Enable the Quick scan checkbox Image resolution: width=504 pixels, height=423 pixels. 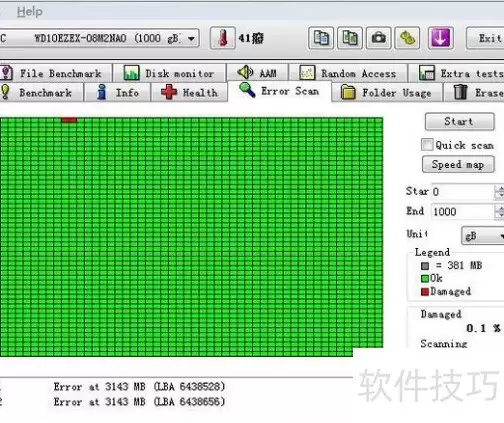click(427, 145)
